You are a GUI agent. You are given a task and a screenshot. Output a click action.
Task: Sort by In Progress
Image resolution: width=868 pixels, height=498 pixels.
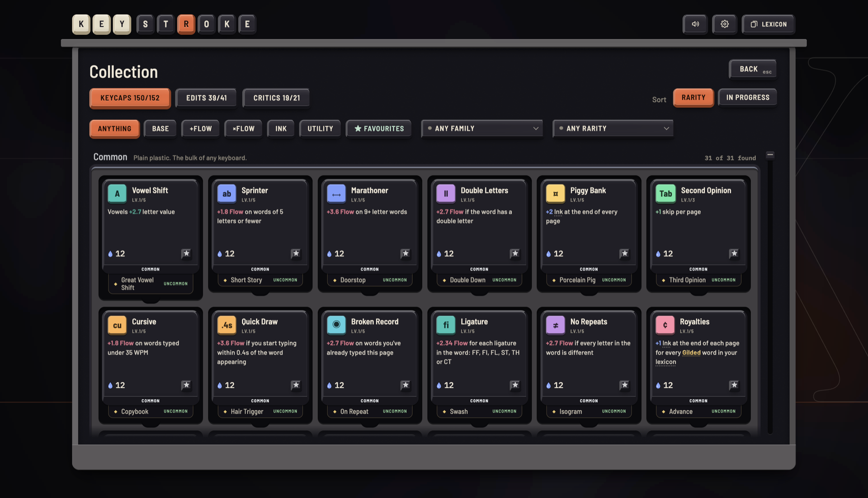tap(747, 98)
